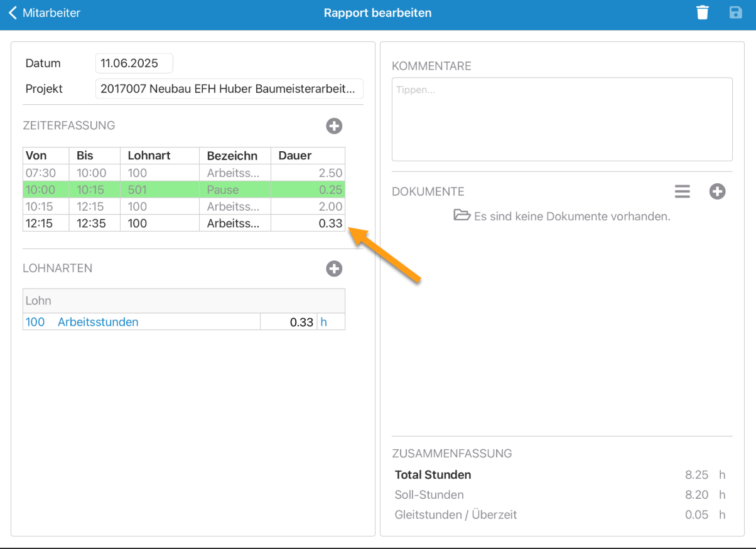Open the Projekt selector field
The image size is (756, 549).
[229, 89]
